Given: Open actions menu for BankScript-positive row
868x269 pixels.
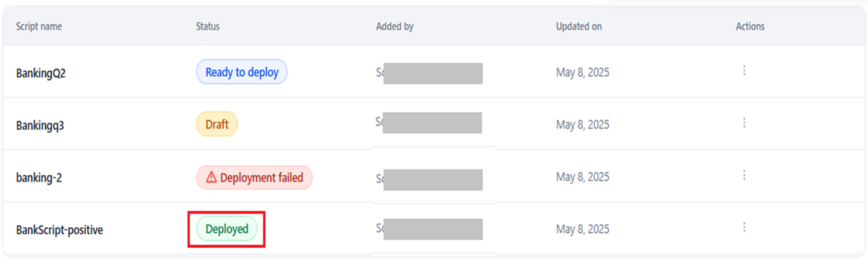Looking at the screenshot, I should pos(744,227).
